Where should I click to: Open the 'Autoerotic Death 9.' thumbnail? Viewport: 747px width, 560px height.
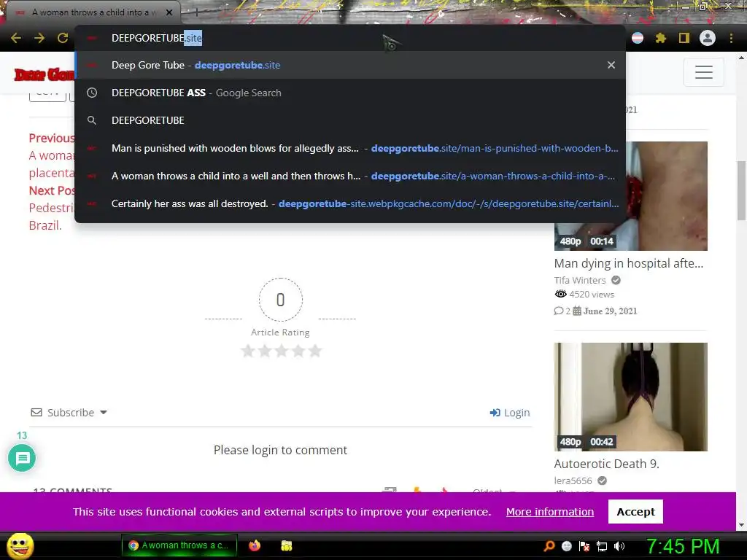click(631, 397)
